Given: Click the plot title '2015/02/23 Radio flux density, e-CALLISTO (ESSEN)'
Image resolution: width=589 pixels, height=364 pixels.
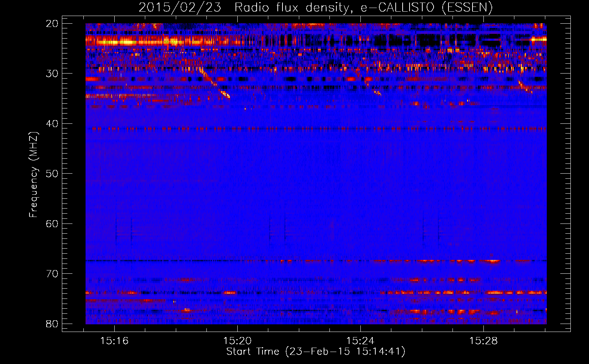Looking at the screenshot, I should [x=316, y=8].
